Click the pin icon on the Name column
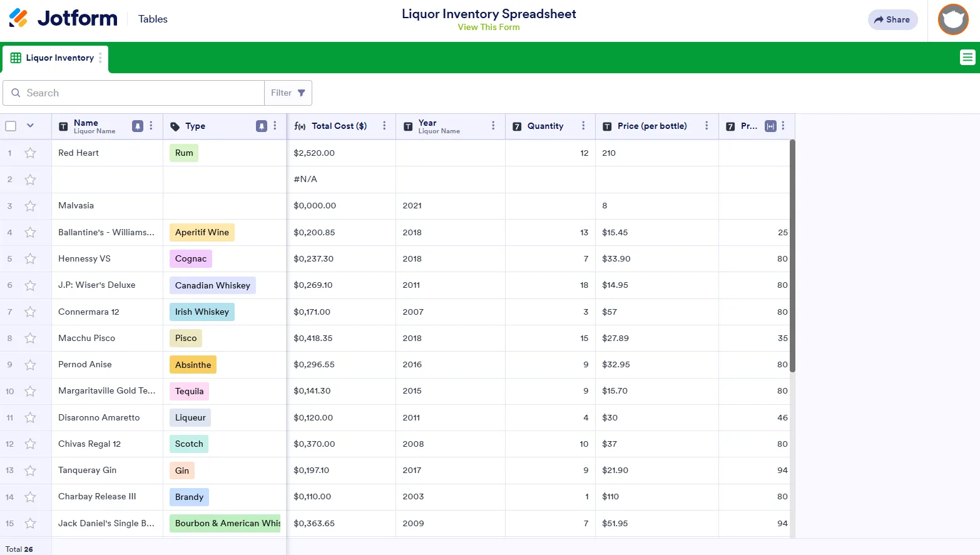Screen dimensions: 980x555 pyautogui.click(x=138, y=126)
